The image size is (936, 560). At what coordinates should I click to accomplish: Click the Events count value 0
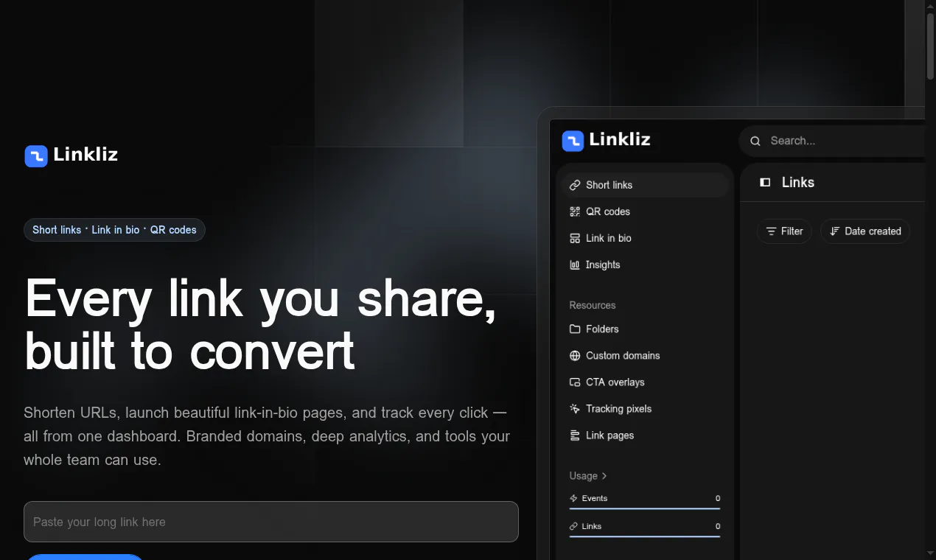tap(718, 498)
